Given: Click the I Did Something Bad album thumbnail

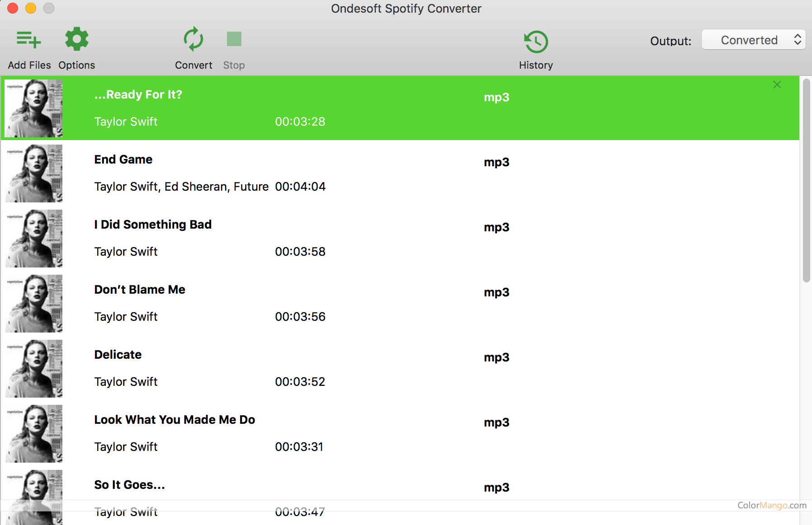Looking at the screenshot, I should [33, 239].
